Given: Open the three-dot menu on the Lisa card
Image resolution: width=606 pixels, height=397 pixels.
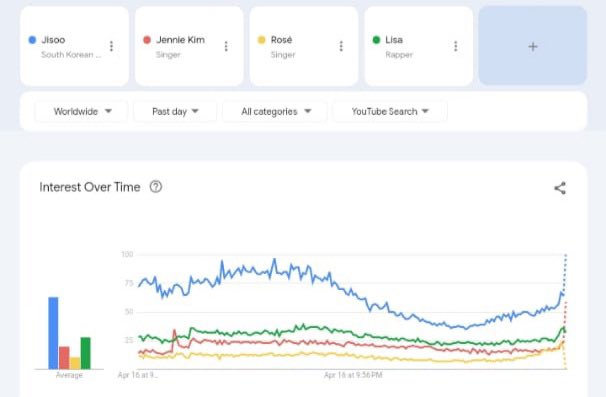Looking at the screenshot, I should pyautogui.click(x=456, y=46).
